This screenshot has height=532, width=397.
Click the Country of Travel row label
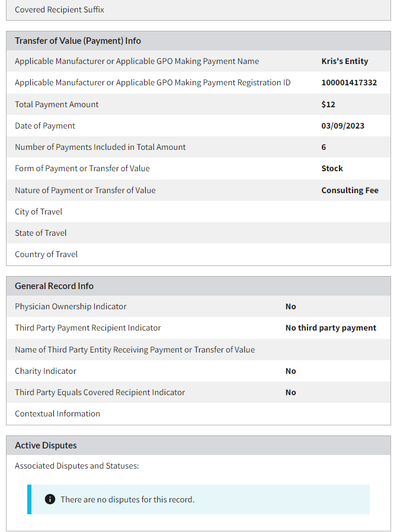pyautogui.click(x=46, y=254)
